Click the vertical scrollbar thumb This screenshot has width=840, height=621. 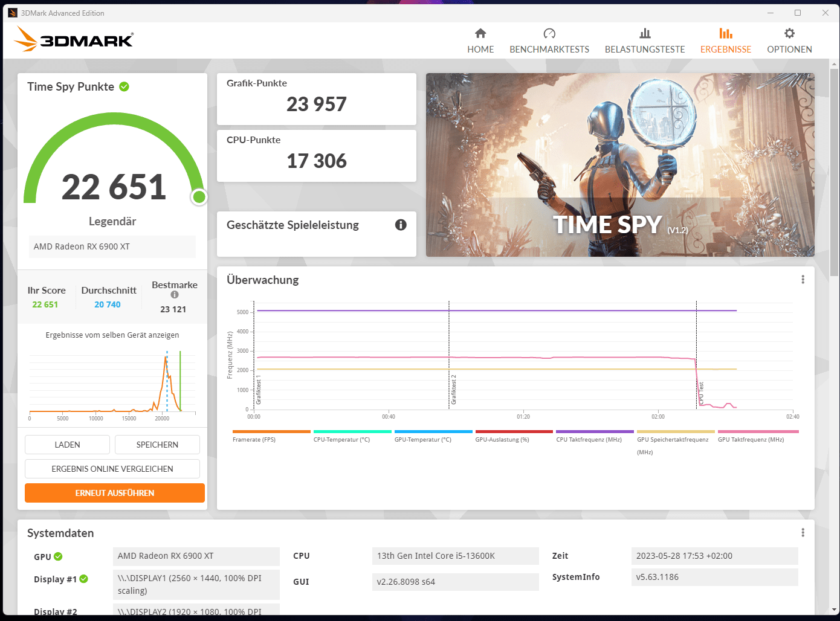tap(835, 172)
